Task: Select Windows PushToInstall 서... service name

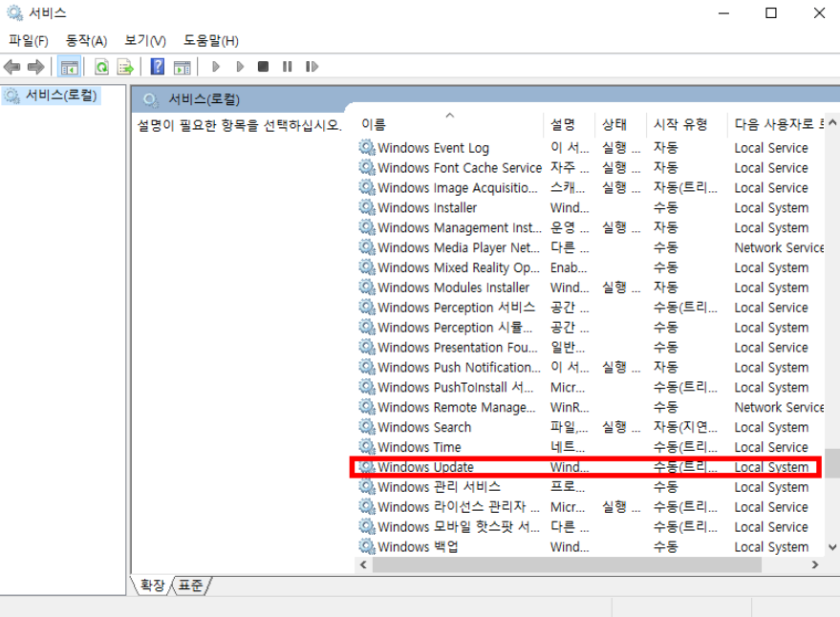Action: 455,387
